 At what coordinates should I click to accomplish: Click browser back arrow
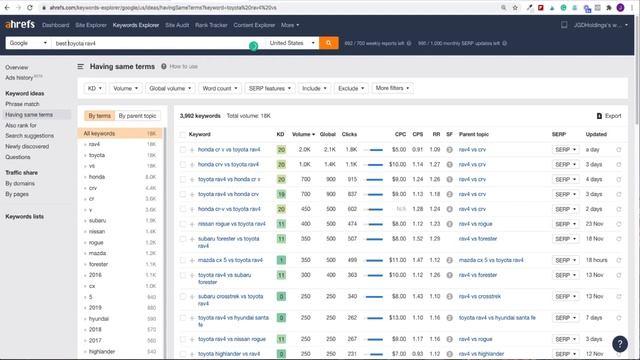pos(7,7)
